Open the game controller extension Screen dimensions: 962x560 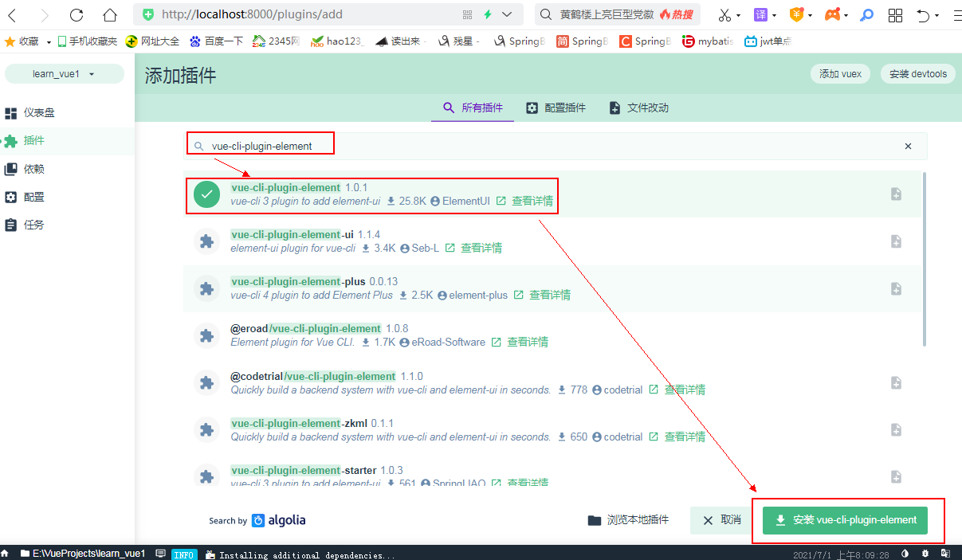click(x=832, y=14)
